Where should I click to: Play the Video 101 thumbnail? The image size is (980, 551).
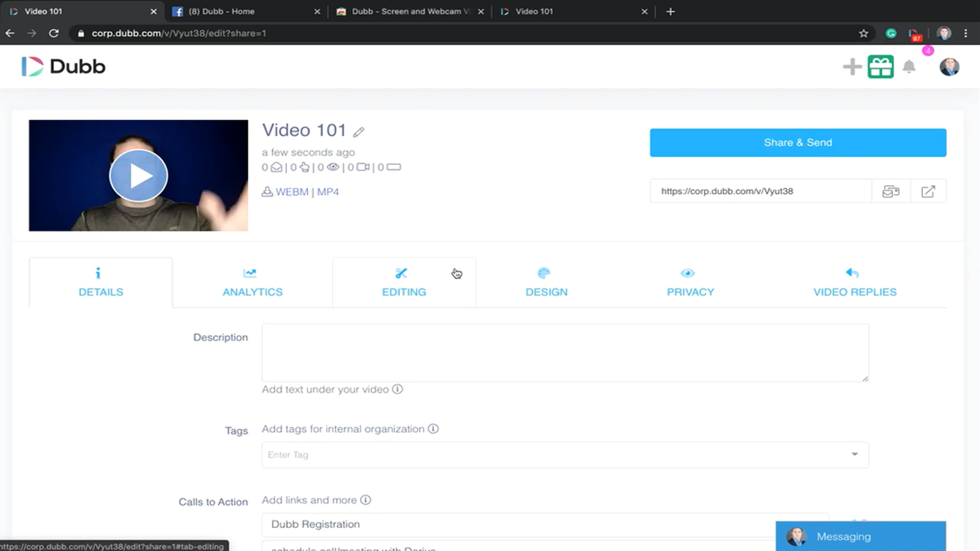pos(138,176)
